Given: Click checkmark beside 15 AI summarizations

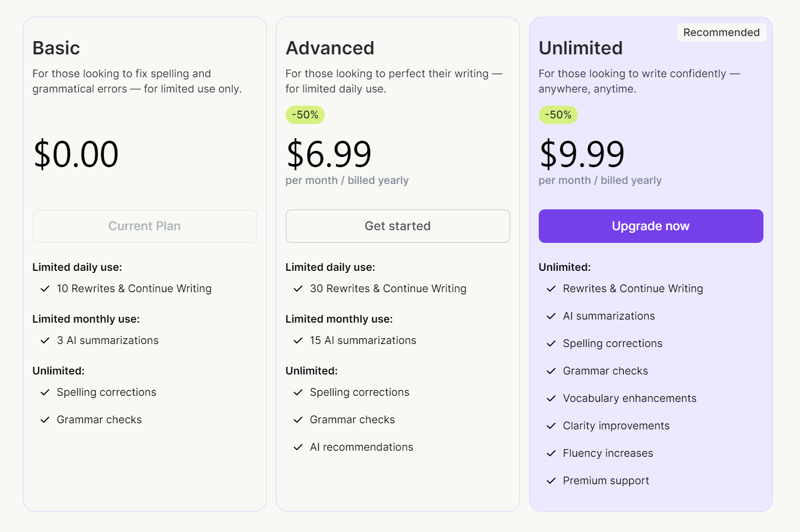Looking at the screenshot, I should (298, 340).
